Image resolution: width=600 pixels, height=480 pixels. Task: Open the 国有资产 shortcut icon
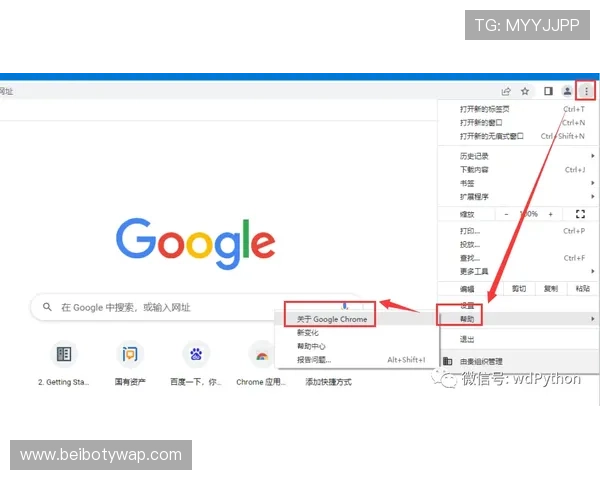point(130,354)
